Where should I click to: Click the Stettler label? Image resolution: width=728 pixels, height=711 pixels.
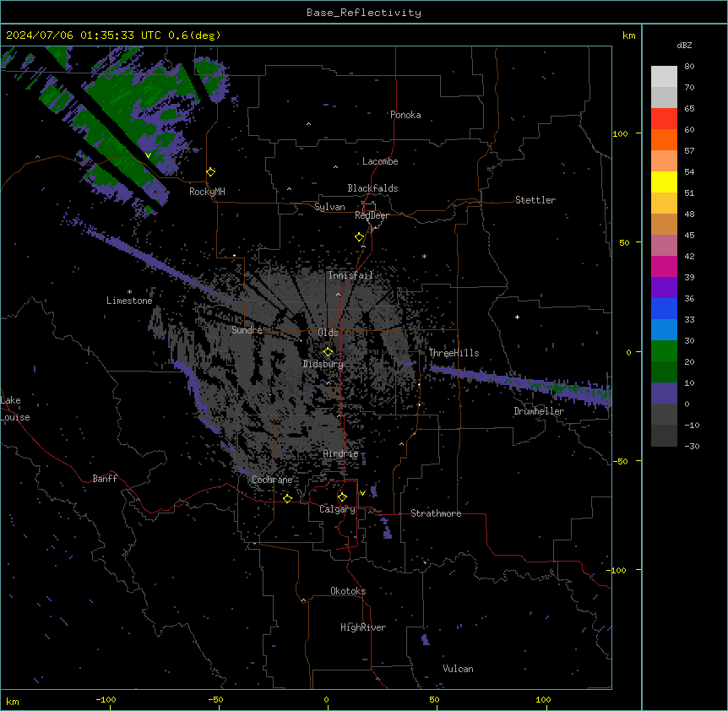(535, 200)
